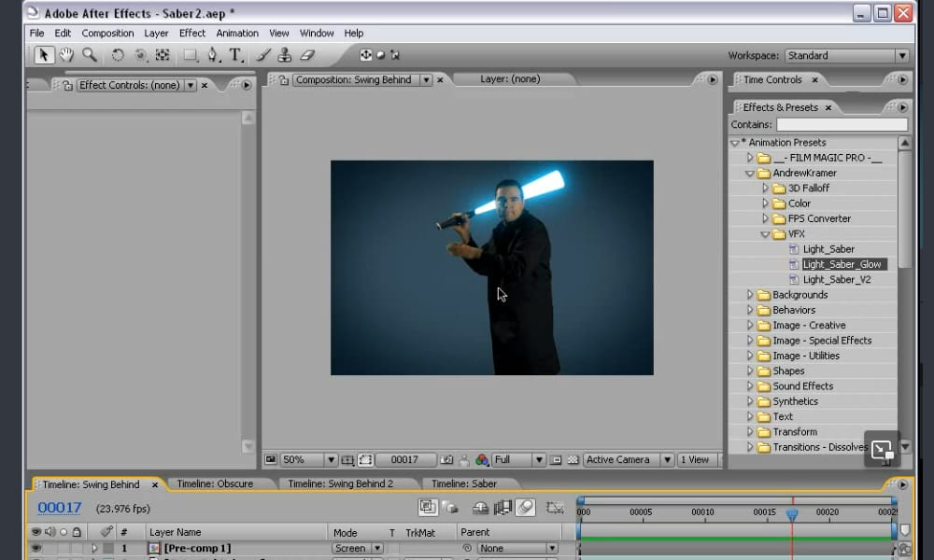Activate the Pen tool

pyautogui.click(x=213, y=55)
